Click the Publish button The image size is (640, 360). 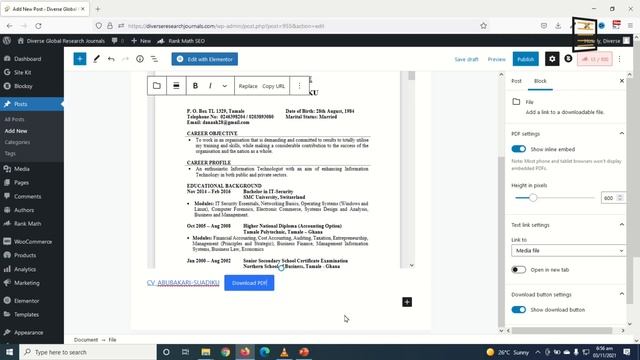pyautogui.click(x=526, y=59)
